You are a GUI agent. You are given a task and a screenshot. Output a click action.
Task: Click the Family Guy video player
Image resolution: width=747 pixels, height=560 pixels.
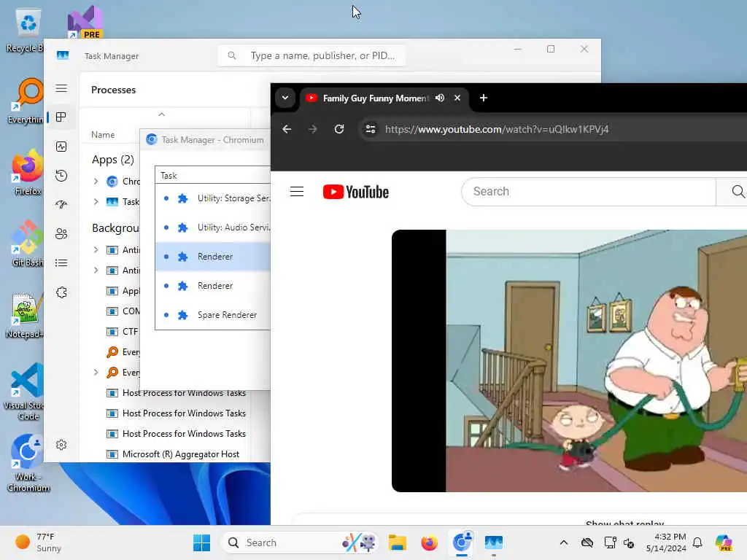click(x=569, y=361)
